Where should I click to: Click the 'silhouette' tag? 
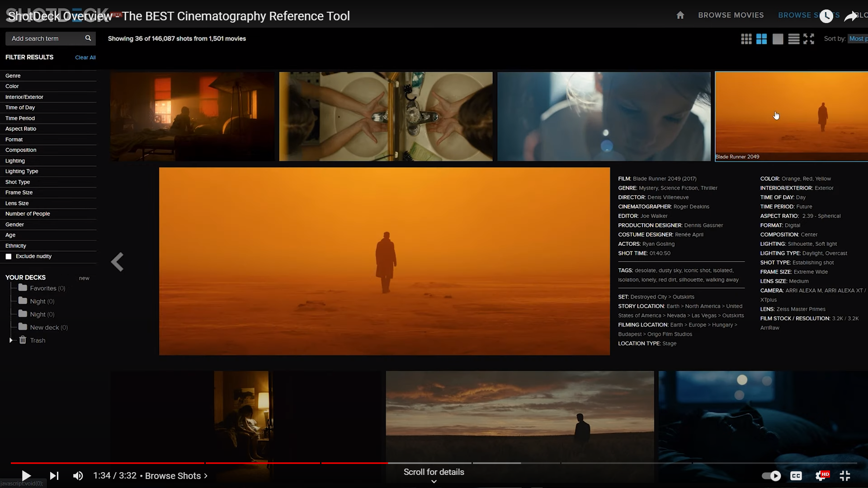[691, 280]
